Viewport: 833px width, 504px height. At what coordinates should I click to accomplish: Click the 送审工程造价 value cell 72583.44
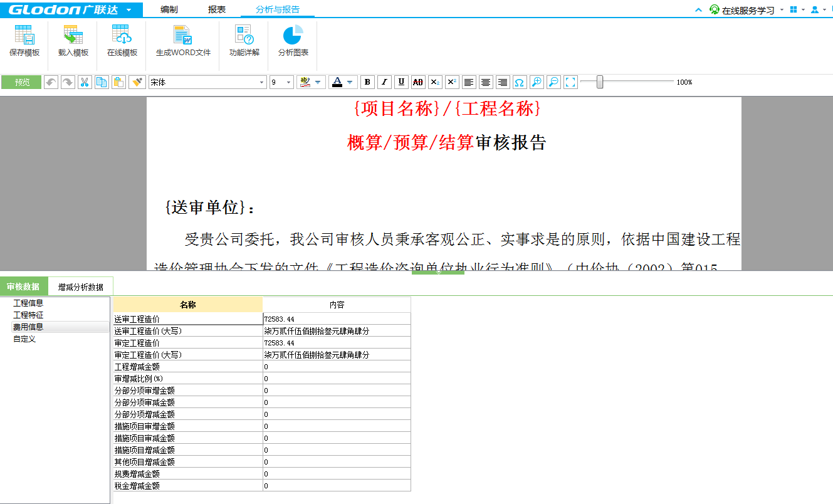[x=337, y=319]
